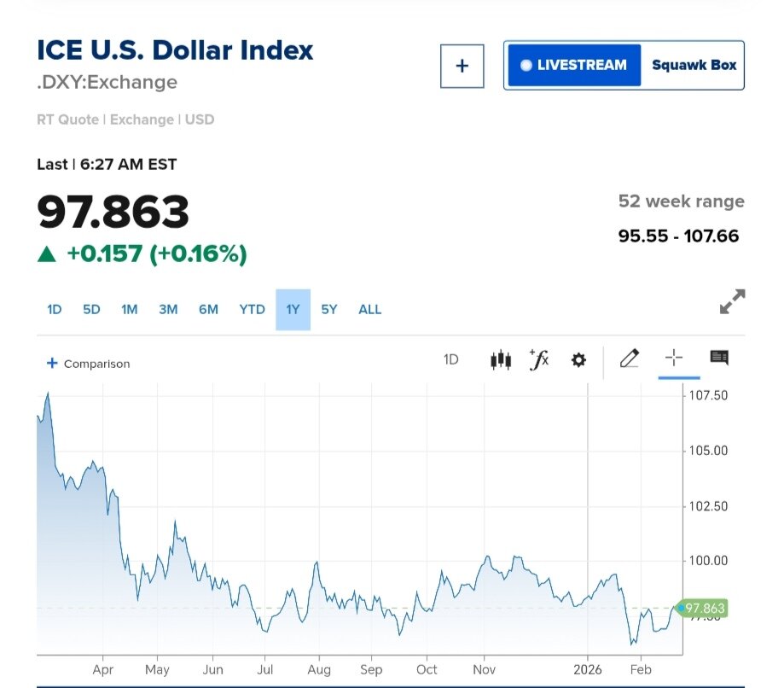Expand chart to full screen
Image resolution: width=784 pixels, height=688 pixels.
pos(732,301)
